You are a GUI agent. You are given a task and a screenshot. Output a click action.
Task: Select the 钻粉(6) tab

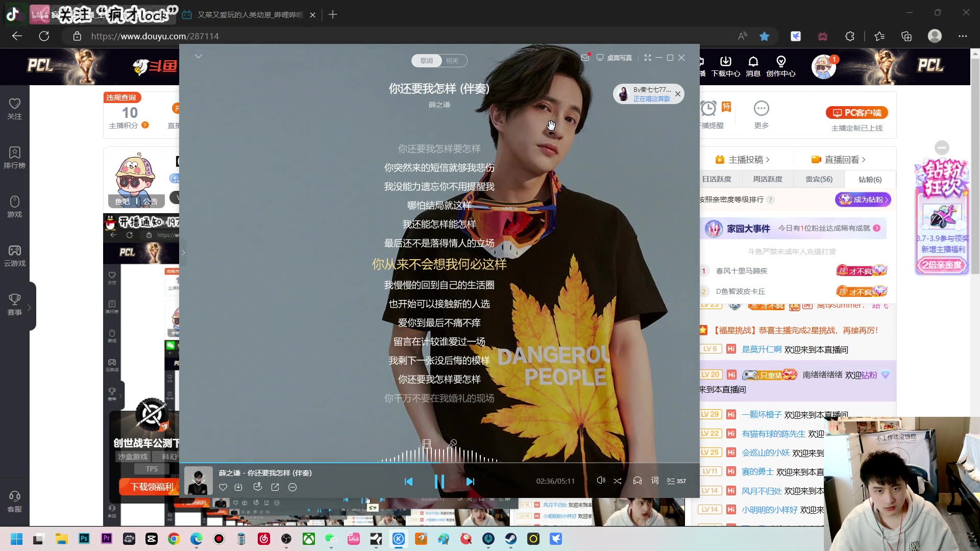point(870,180)
